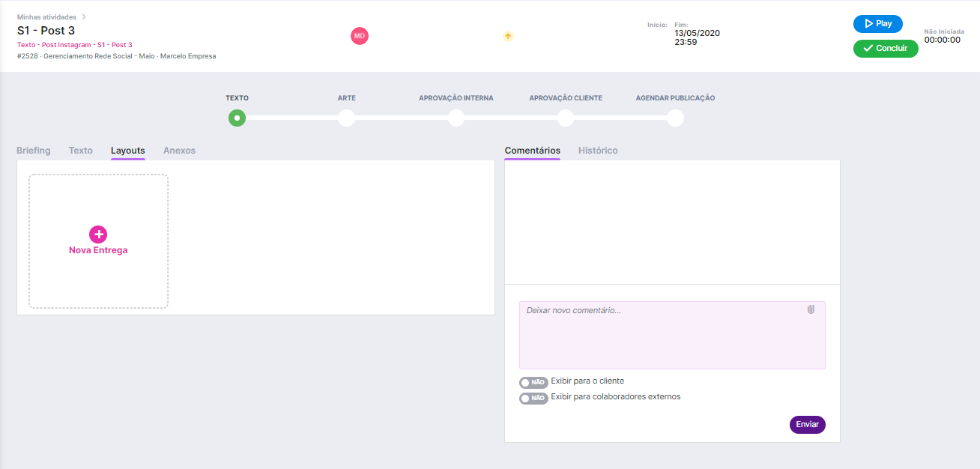The width and height of the screenshot is (980, 469).
Task: Start the timer with the Play button
Action: 878,24
